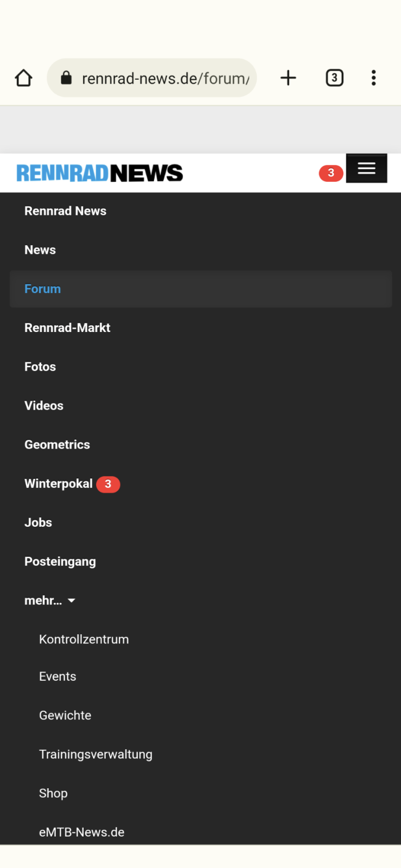The height and width of the screenshot is (868, 401).
Task: Open a new tab with plus icon
Action: pyautogui.click(x=288, y=78)
